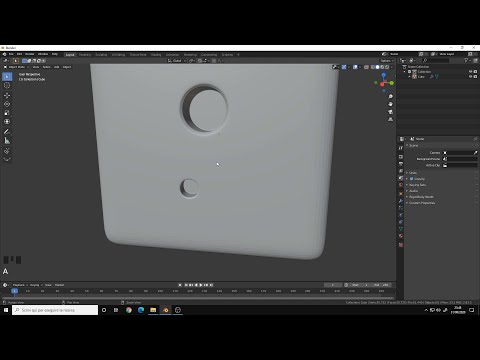Disable Cube in renders camera icon
This screenshot has width=480, height=360.
(x=475, y=77)
